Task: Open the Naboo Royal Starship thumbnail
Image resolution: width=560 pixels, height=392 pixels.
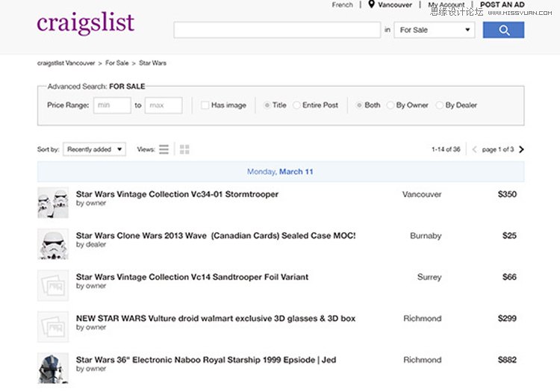Action: [53, 368]
